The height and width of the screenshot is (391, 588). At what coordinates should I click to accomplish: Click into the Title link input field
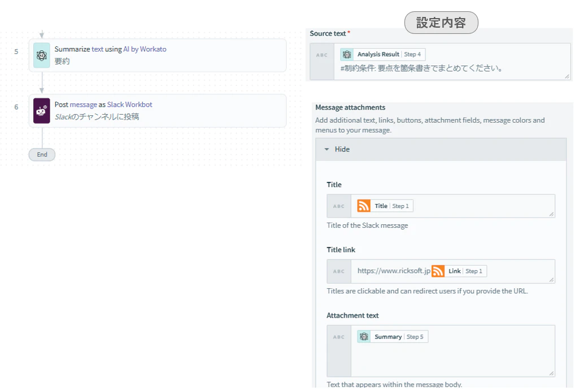point(453,271)
